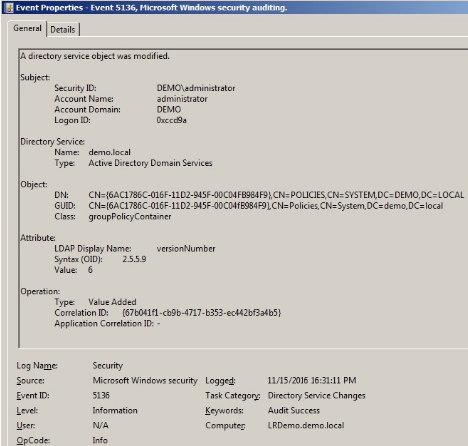Click the Event Properties title bar icon
The image size is (468, 446).
(8, 8)
